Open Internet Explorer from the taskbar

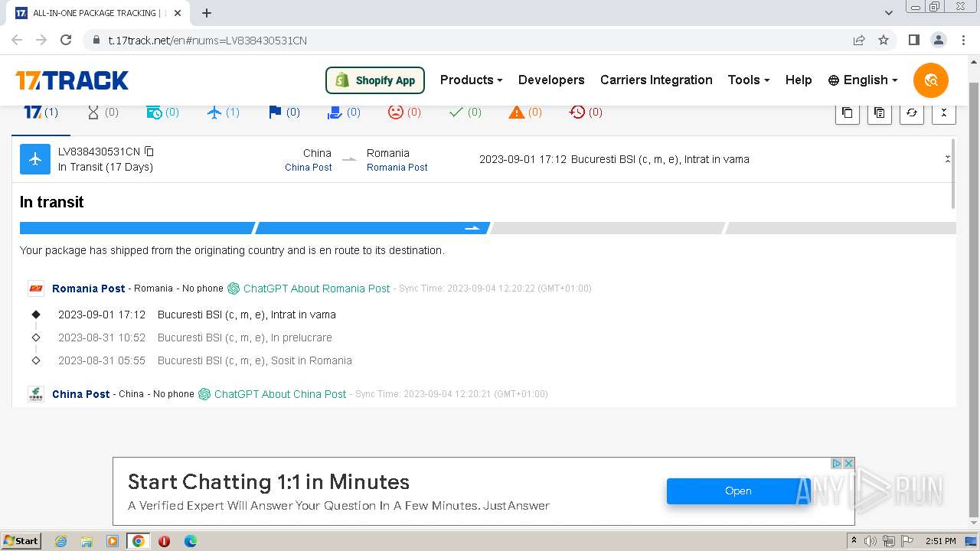(61, 541)
